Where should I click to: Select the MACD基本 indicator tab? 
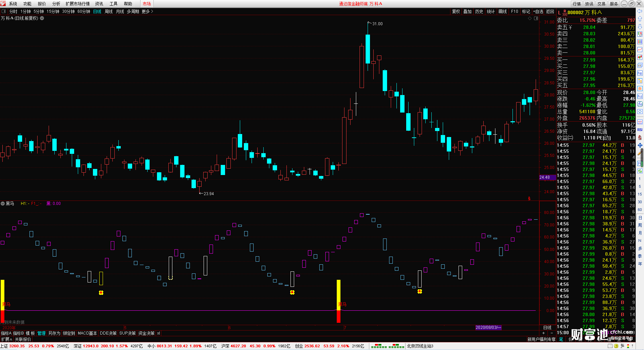88,333
